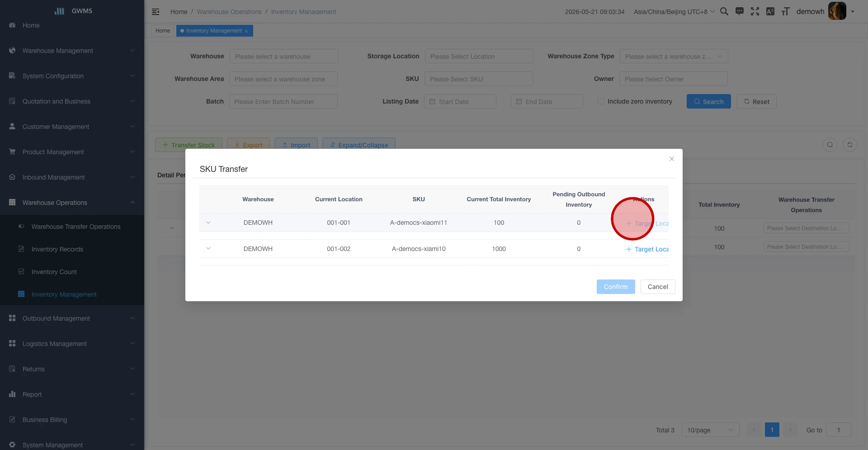Click the Search button

[x=708, y=101]
